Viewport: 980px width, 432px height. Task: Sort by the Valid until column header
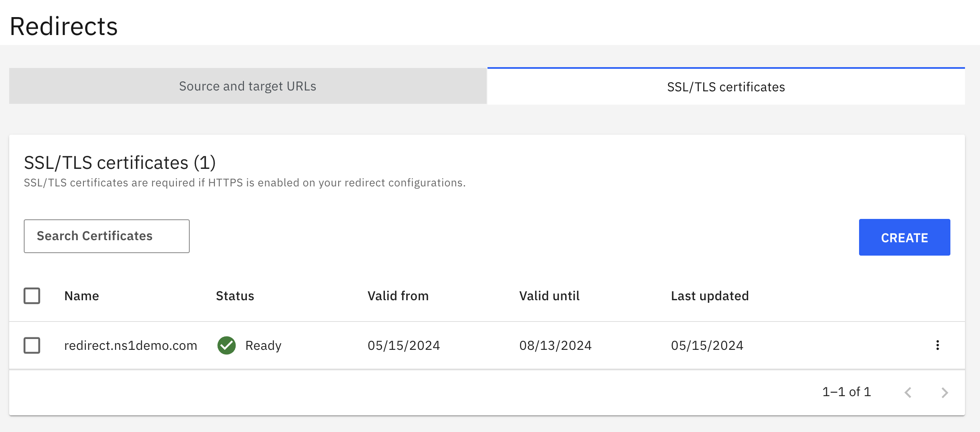pos(550,296)
